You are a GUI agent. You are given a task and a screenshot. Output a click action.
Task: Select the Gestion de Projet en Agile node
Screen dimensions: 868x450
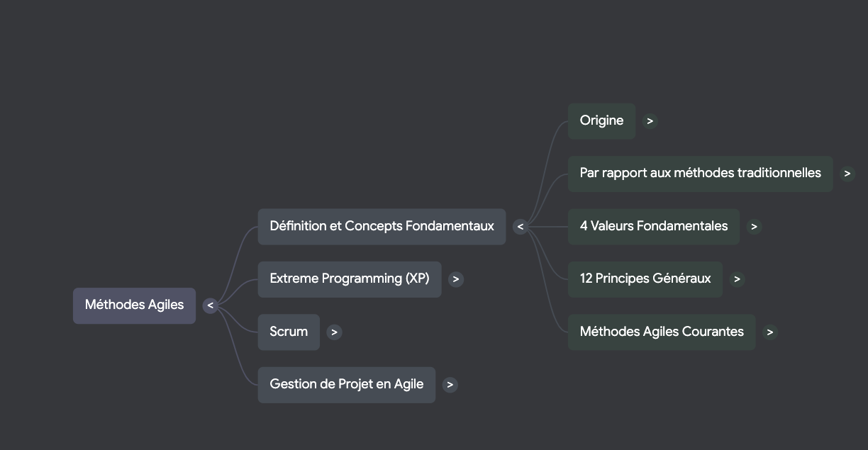click(346, 385)
